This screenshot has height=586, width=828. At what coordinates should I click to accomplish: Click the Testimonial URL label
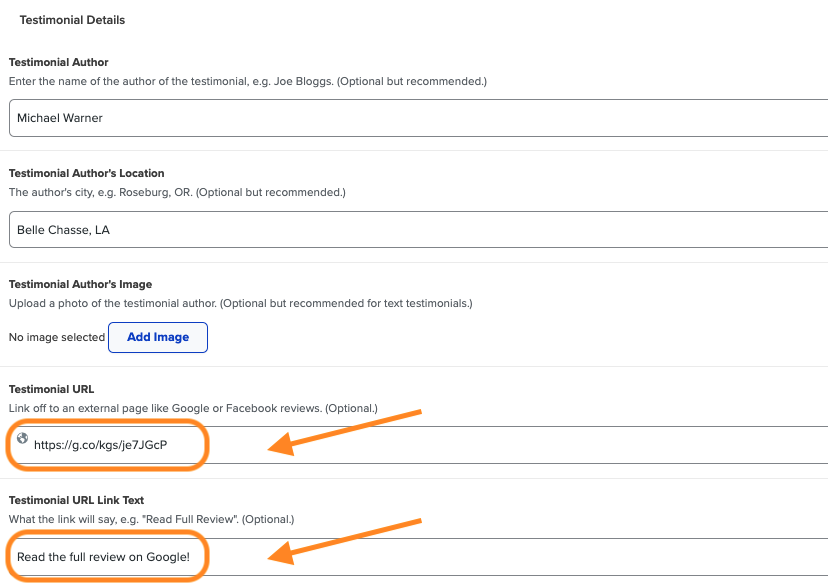pos(51,389)
